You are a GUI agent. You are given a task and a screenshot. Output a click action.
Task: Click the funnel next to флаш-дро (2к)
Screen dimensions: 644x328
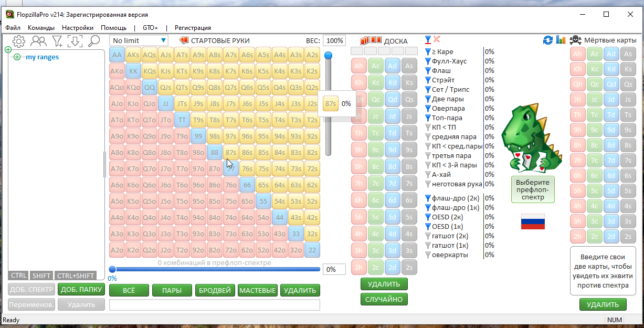(x=428, y=198)
